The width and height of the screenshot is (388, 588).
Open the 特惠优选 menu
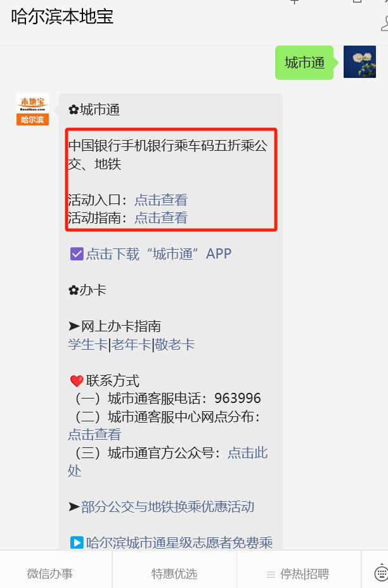174,573
